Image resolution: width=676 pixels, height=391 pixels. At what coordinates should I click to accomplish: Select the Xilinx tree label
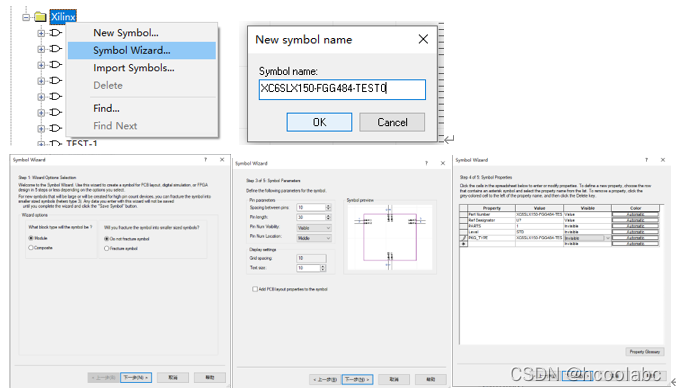point(63,17)
